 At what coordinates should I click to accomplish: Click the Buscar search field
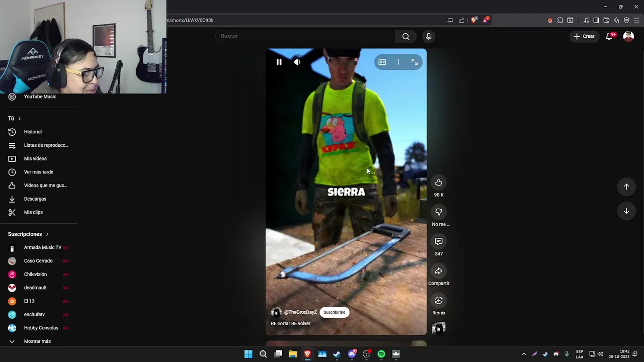click(x=306, y=36)
